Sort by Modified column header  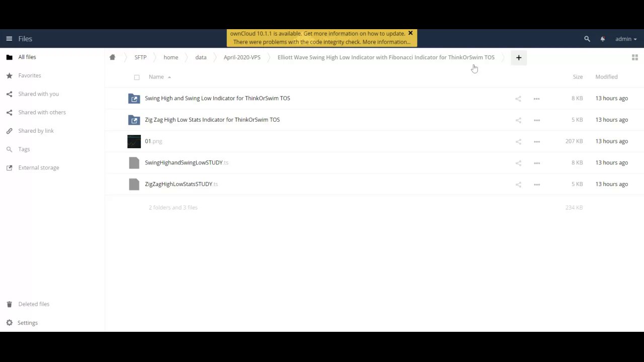point(606,77)
